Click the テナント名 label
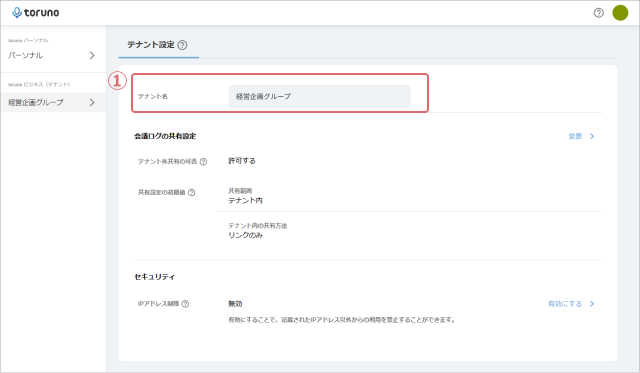The height and width of the screenshot is (373, 640). (x=153, y=96)
